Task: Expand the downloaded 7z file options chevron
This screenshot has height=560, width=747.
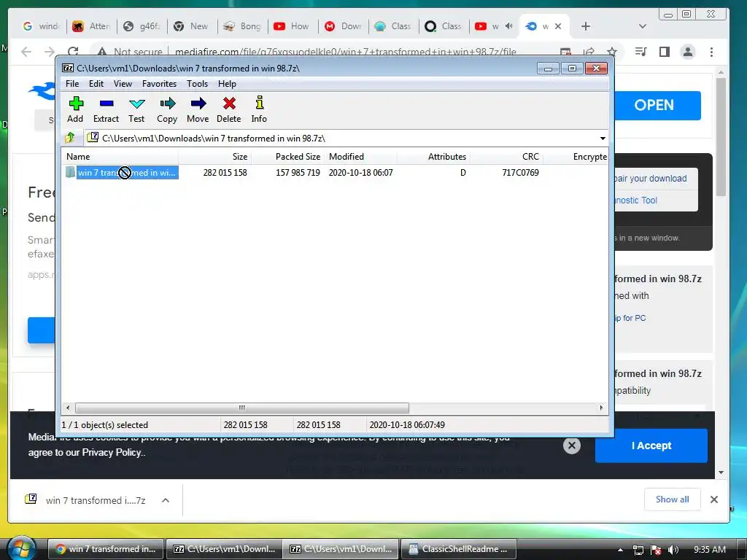Action: tap(166, 500)
